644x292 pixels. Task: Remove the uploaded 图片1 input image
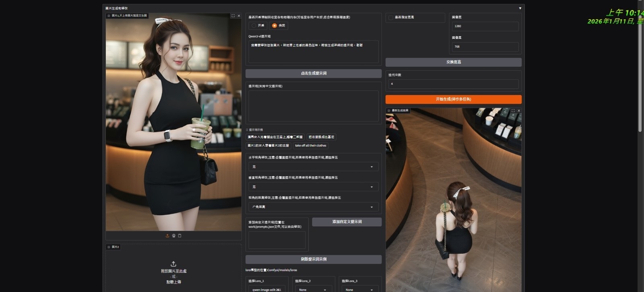click(239, 16)
